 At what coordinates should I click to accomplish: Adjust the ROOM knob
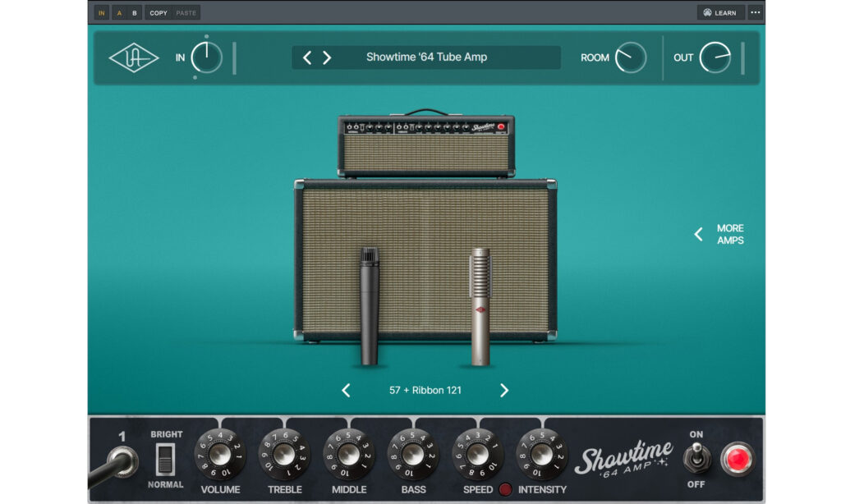pos(632,57)
